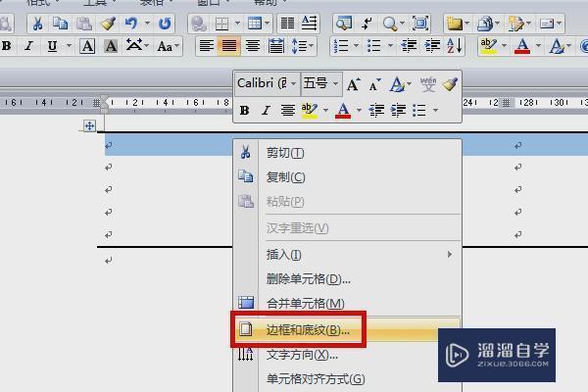
Task: Click the Line Spacing icon
Action: pyautogui.click(x=299, y=46)
